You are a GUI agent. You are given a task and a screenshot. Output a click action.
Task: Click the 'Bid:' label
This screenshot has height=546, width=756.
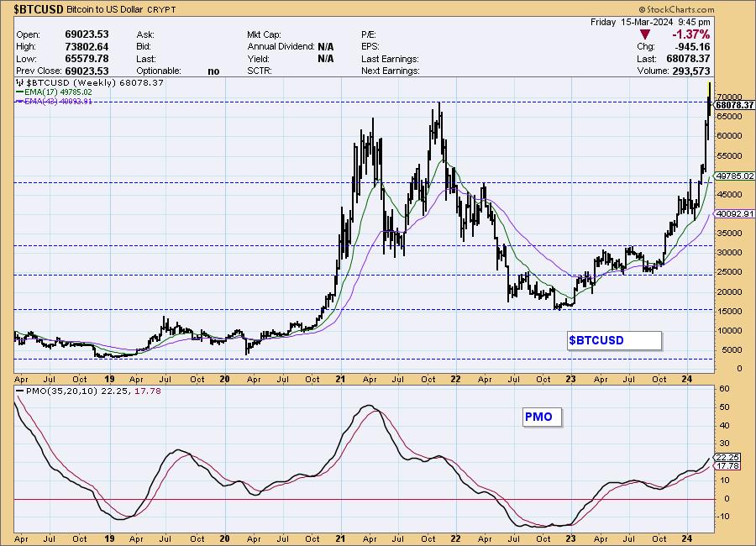point(144,47)
